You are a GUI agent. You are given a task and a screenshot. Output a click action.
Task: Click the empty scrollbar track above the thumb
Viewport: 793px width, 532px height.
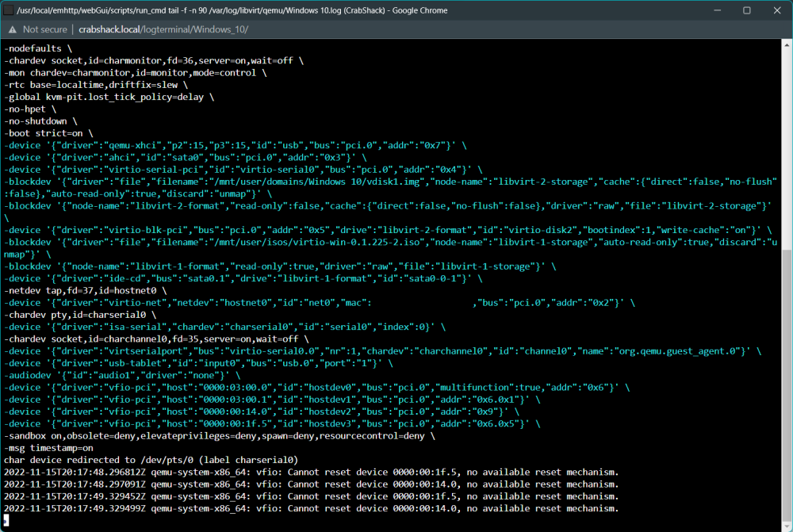pyautogui.click(x=787, y=149)
